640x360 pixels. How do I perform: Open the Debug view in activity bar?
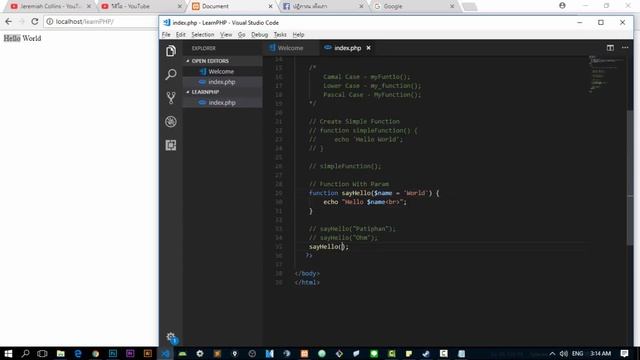171,122
